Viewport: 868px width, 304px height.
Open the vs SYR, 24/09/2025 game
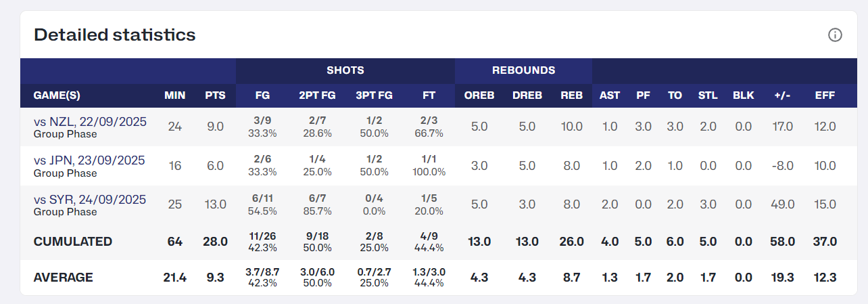[89, 200]
